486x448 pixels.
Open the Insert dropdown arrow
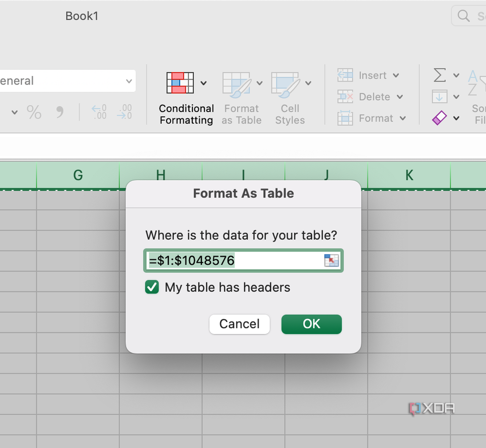(397, 75)
